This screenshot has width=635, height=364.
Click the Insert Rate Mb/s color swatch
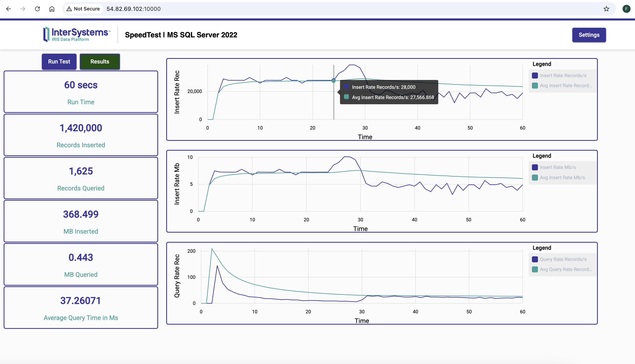point(535,167)
